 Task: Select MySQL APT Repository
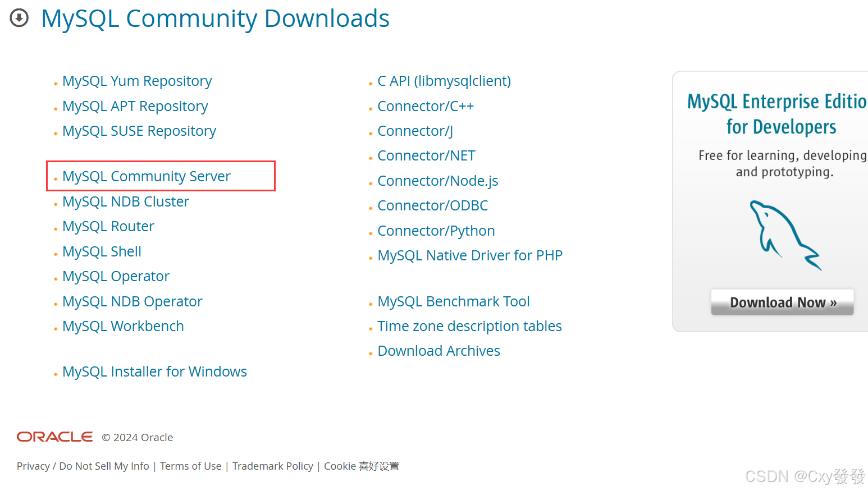pos(135,106)
